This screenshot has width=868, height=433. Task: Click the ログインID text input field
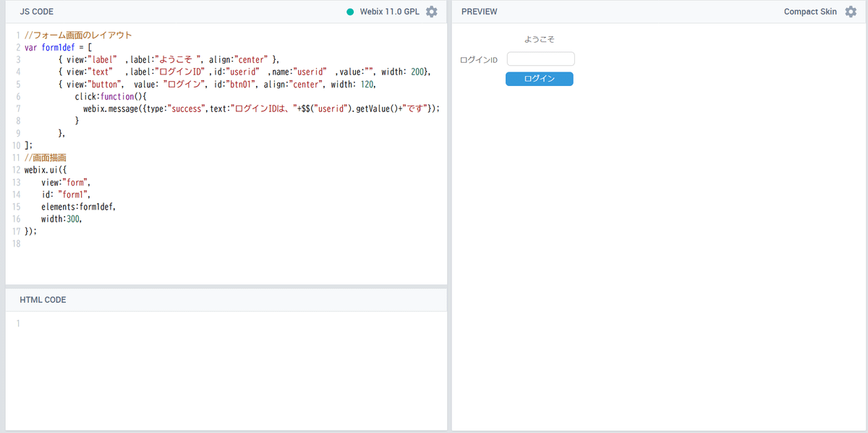pyautogui.click(x=541, y=59)
